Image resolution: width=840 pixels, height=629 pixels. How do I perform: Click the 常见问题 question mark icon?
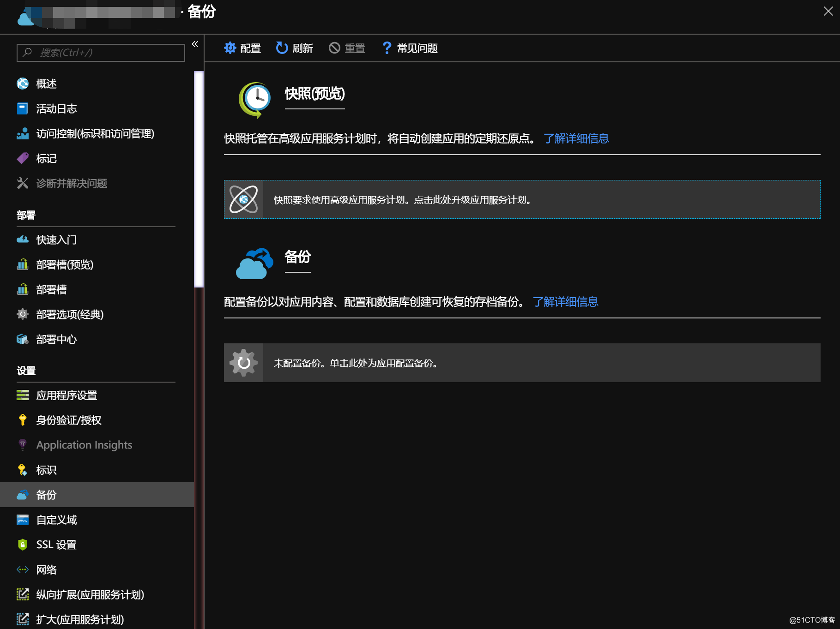point(387,48)
